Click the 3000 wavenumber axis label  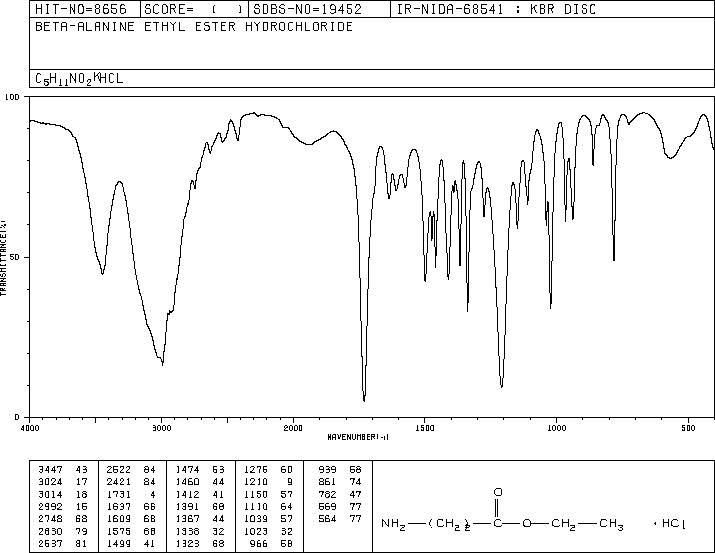(161, 428)
